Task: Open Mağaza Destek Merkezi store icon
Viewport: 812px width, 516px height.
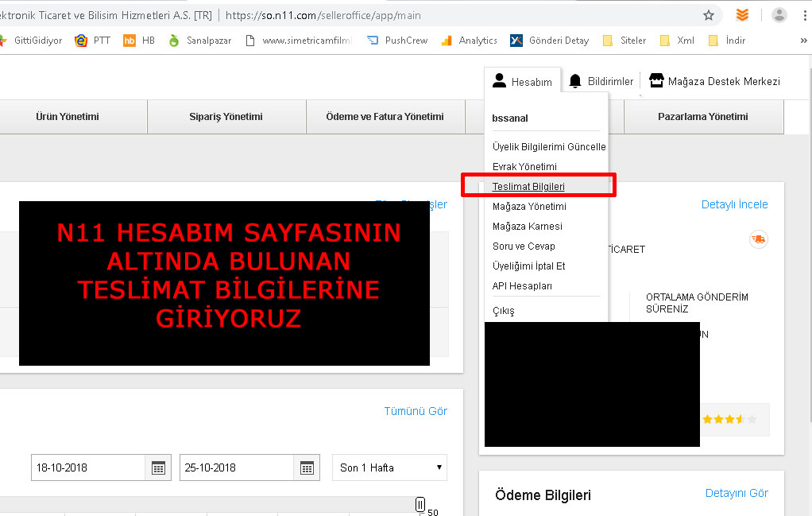Action: coord(655,80)
